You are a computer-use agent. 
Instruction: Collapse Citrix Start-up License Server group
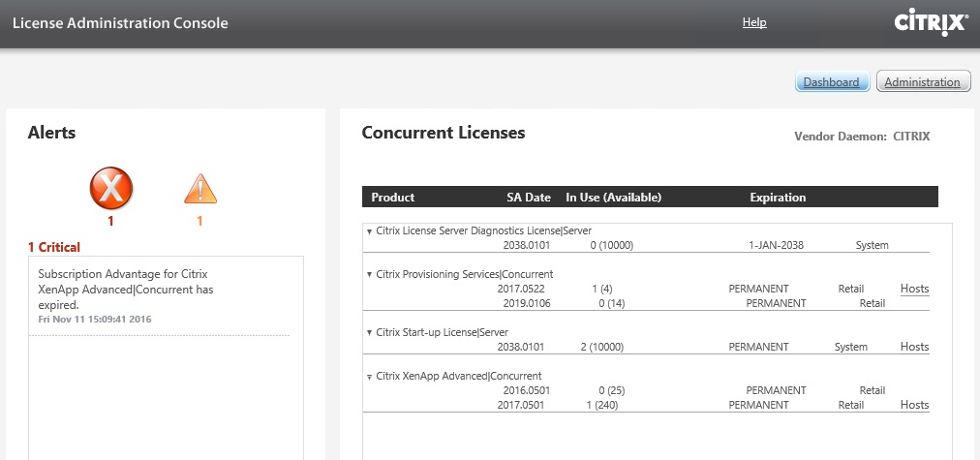point(369,332)
